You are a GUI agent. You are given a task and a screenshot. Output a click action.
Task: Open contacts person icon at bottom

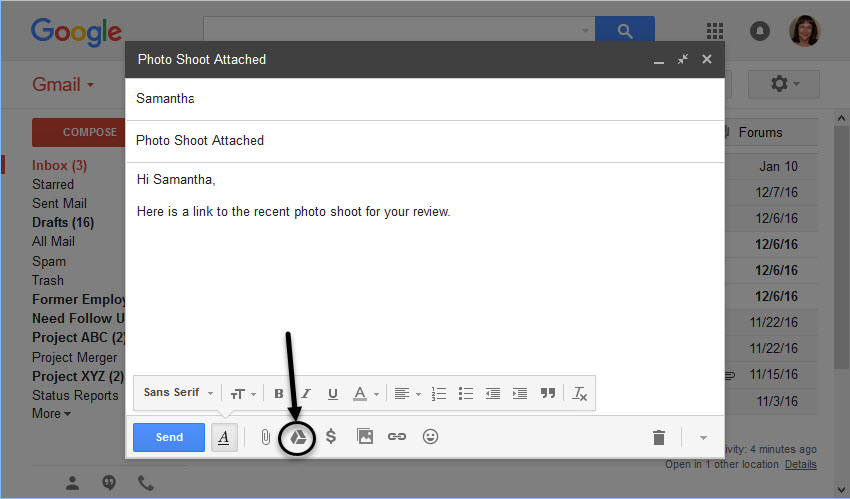(x=72, y=483)
